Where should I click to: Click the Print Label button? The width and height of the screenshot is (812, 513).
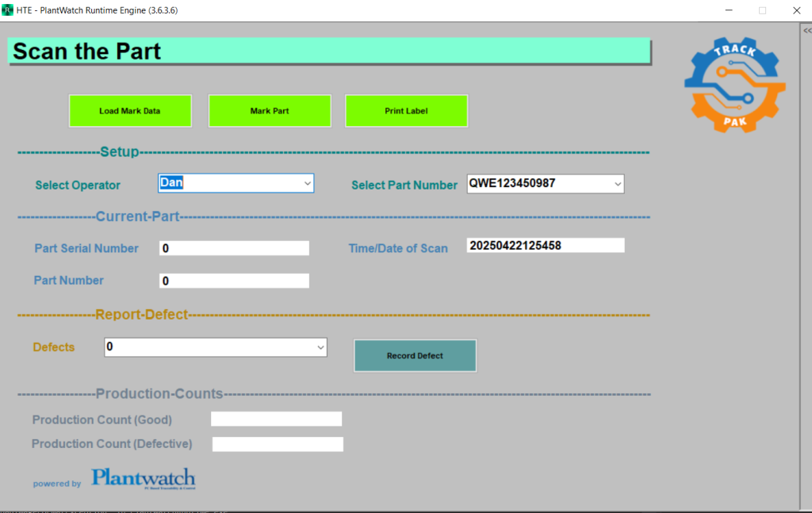point(406,111)
